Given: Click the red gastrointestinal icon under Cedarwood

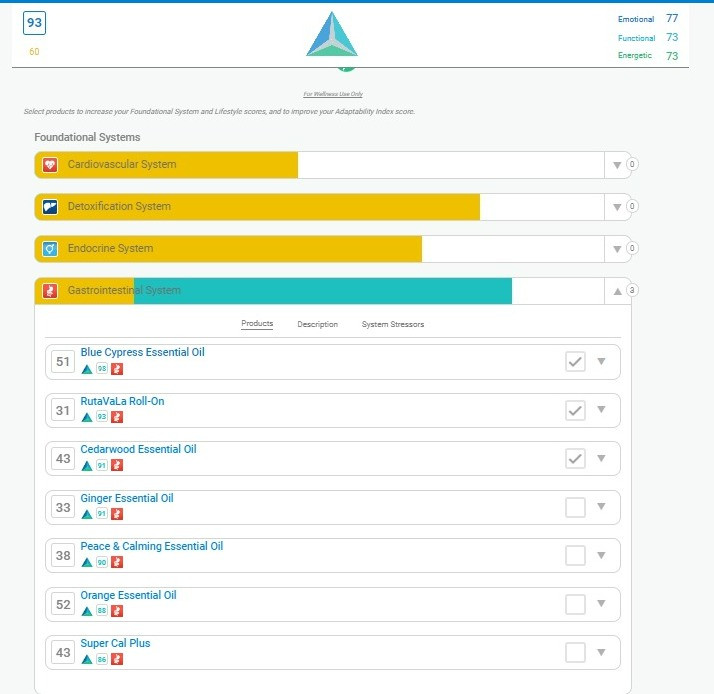Looking at the screenshot, I should click(x=117, y=465).
